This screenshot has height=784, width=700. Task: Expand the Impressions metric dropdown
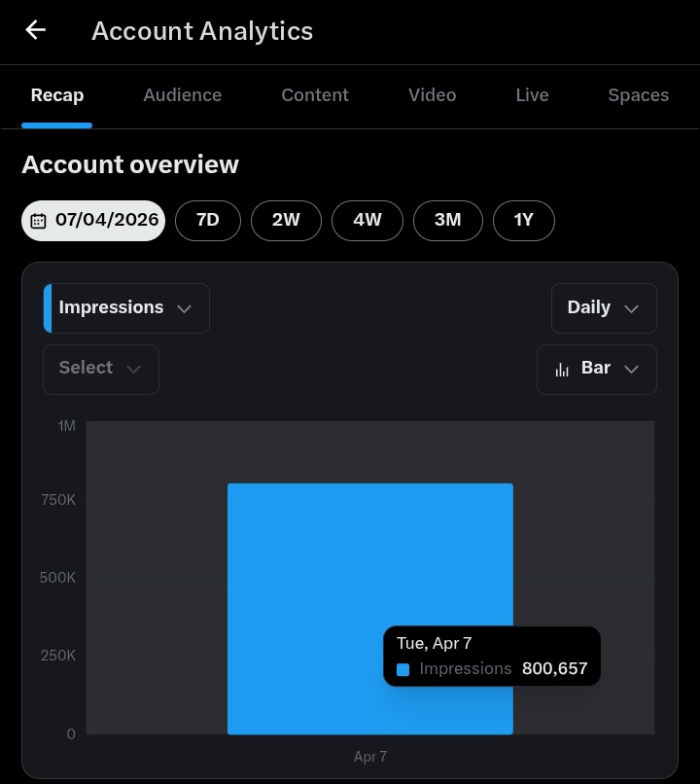coord(126,308)
